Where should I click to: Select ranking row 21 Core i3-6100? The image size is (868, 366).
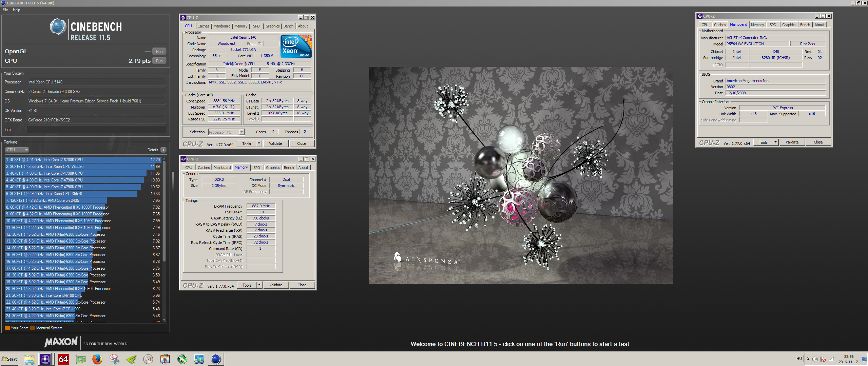point(83,295)
